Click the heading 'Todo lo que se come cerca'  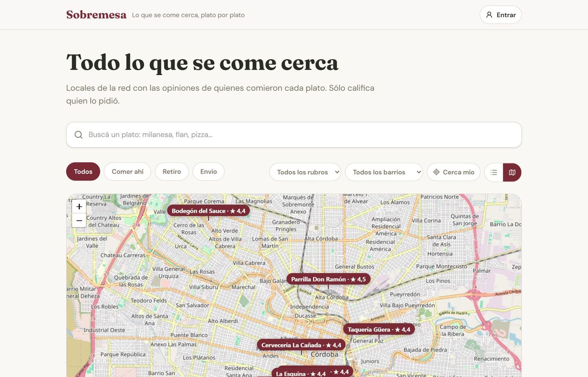(x=202, y=62)
